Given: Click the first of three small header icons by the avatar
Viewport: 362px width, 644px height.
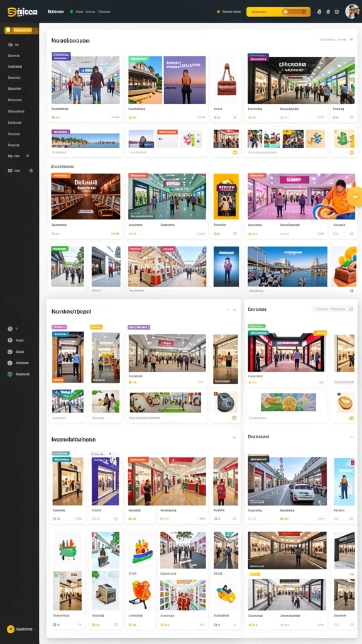Looking at the screenshot, I should [x=320, y=12].
